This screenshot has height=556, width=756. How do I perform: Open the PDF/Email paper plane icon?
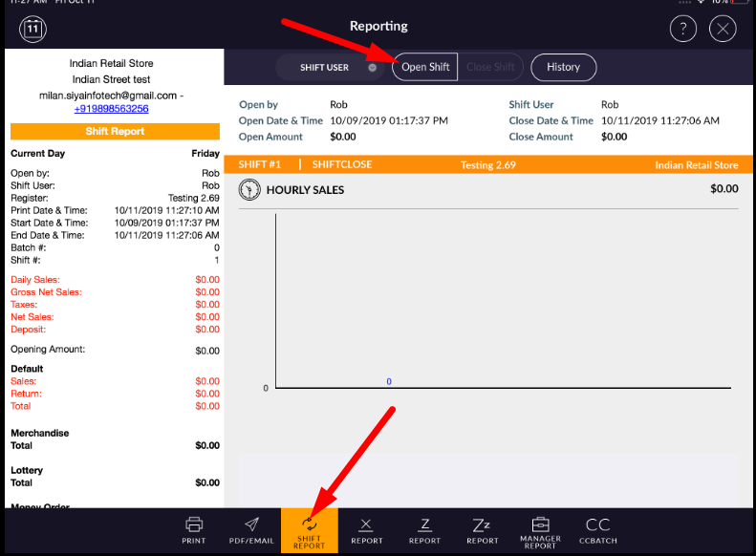(251, 530)
